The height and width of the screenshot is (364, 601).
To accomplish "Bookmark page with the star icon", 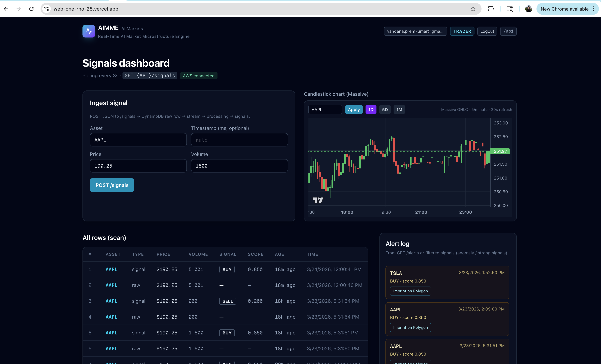I will (473, 9).
